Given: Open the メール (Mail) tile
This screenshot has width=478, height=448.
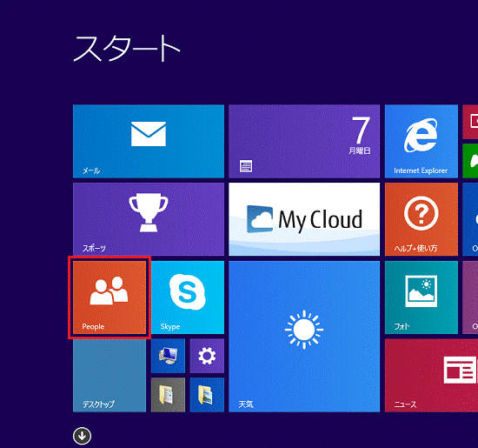Looking at the screenshot, I should [x=149, y=141].
